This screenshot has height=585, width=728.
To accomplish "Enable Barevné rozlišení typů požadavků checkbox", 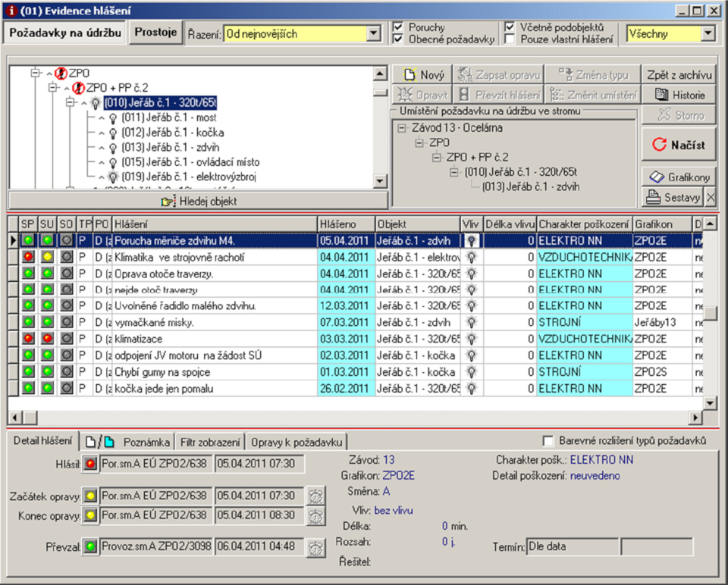I will pyautogui.click(x=548, y=440).
